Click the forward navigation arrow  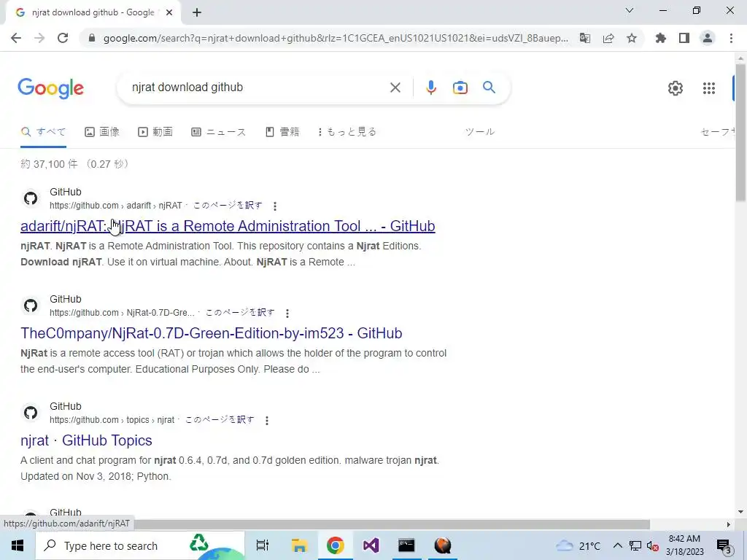pos(39,38)
